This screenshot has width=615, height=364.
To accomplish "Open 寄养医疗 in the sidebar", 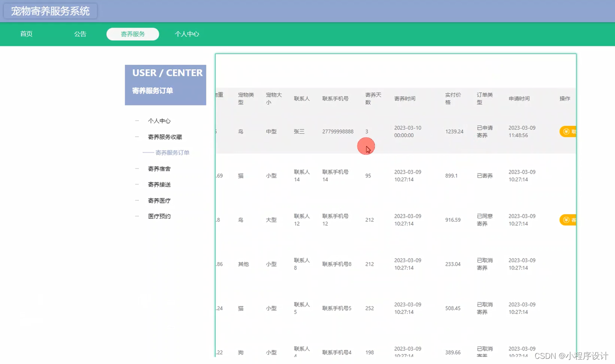I will 159,200.
